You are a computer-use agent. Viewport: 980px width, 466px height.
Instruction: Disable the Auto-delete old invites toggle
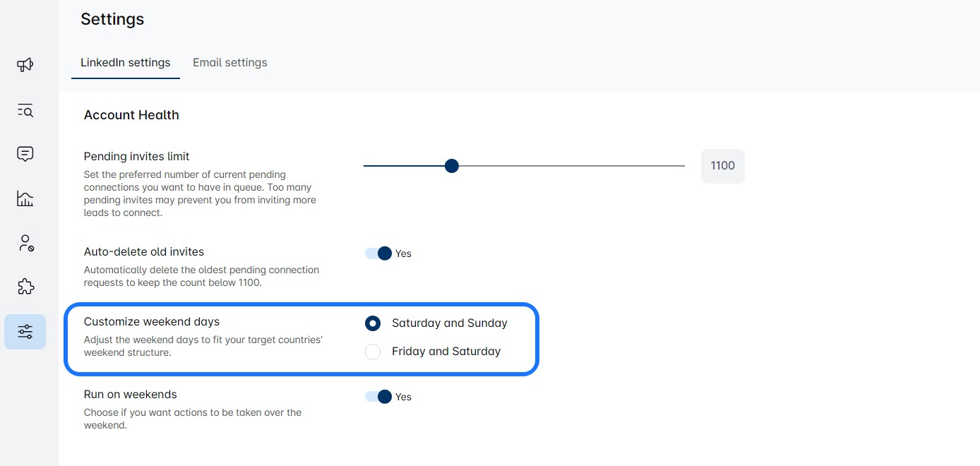[379, 253]
